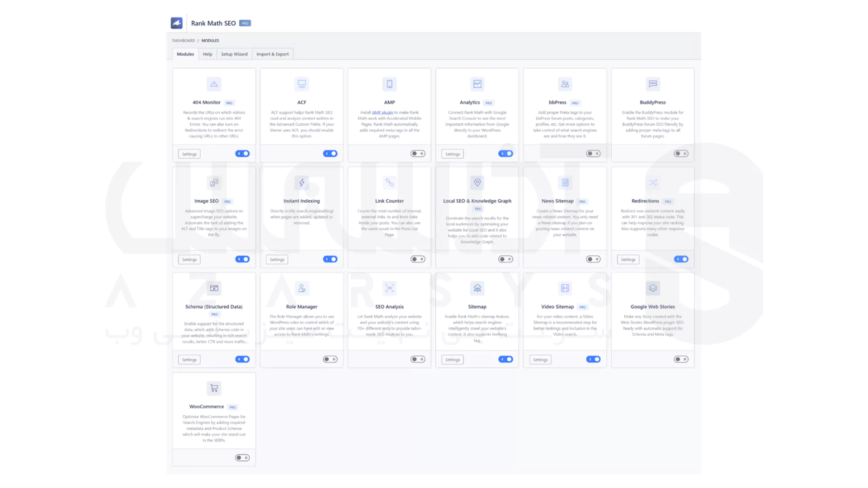Image resolution: width=868 pixels, height=488 pixels.
Task: Click the Local SEO map pin icon
Action: [x=477, y=183]
